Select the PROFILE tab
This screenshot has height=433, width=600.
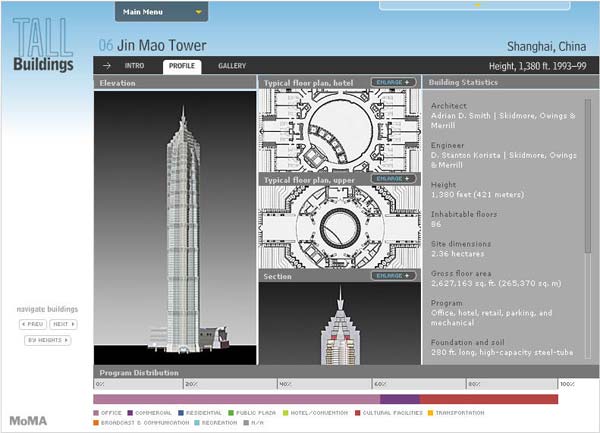tap(182, 66)
